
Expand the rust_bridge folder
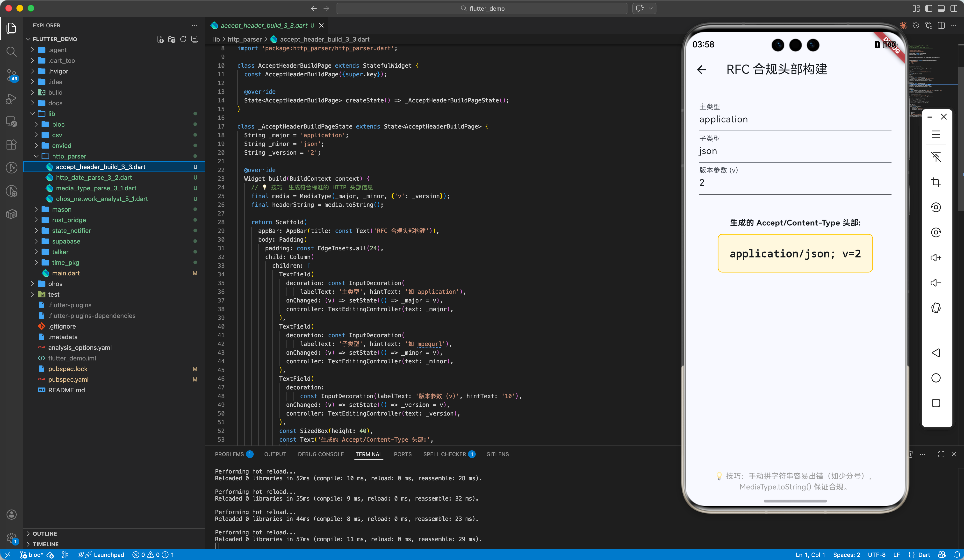click(x=69, y=220)
